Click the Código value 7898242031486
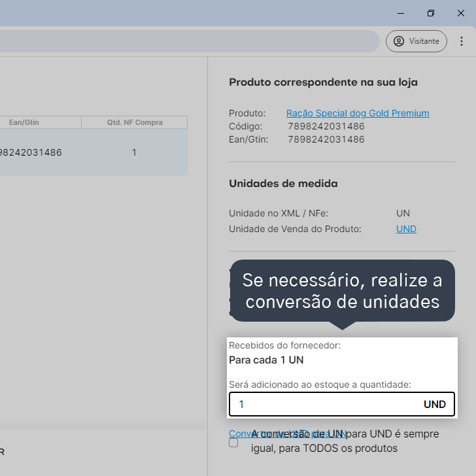This screenshot has width=476, height=476. point(326,126)
